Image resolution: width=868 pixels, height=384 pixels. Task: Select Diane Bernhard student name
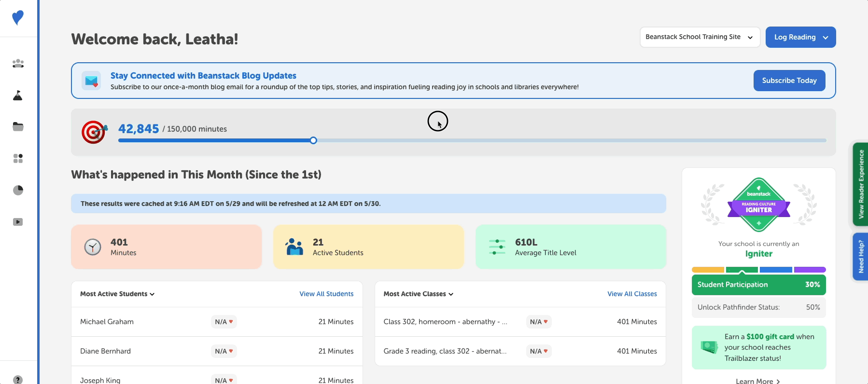[105, 351]
